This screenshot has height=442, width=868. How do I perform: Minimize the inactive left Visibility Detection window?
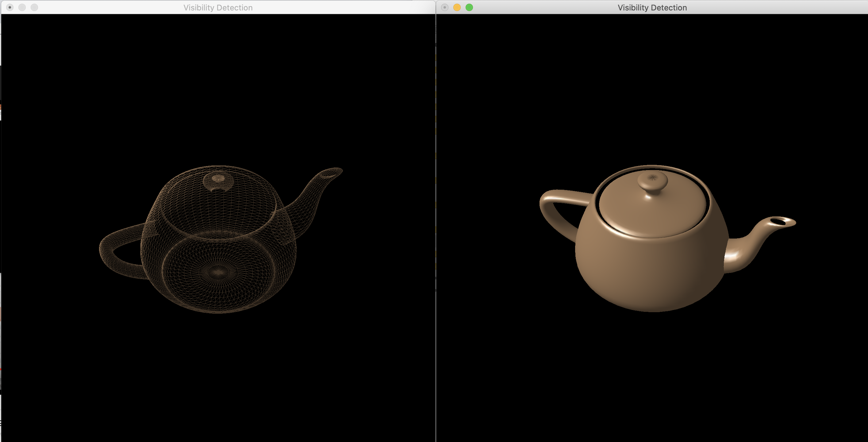coord(22,7)
